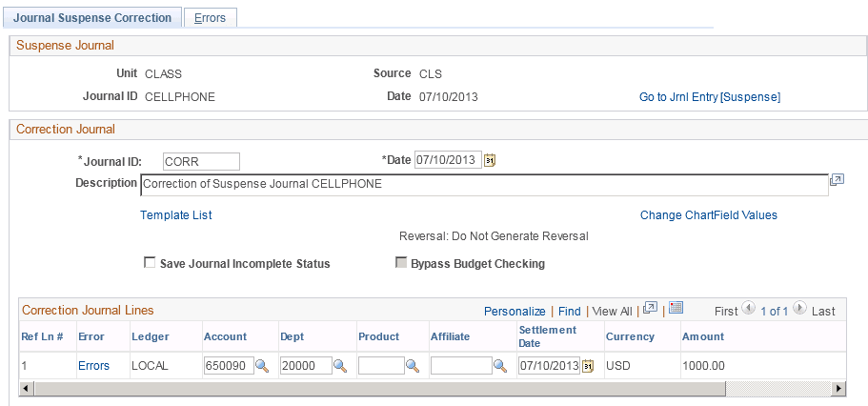The height and width of the screenshot is (406, 868).
Task: Select the View All text in grid header
Action: click(612, 312)
